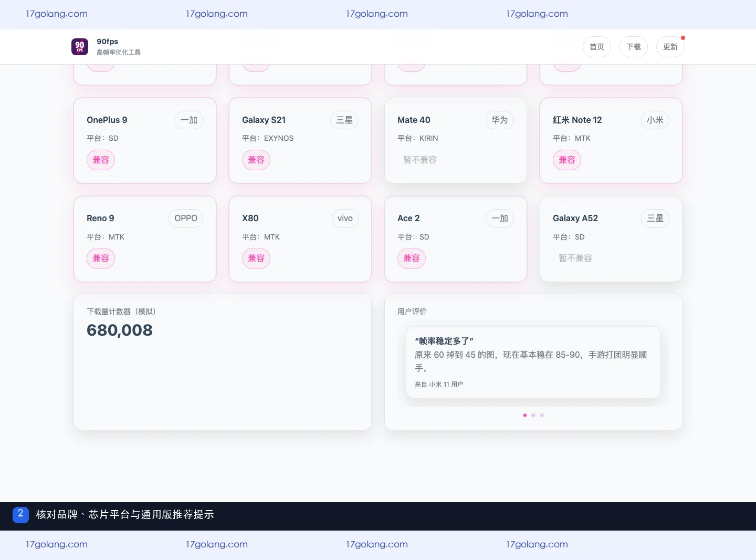The height and width of the screenshot is (560, 756).
Task: Click 平台: MTK on X80 card
Action: 261,237
